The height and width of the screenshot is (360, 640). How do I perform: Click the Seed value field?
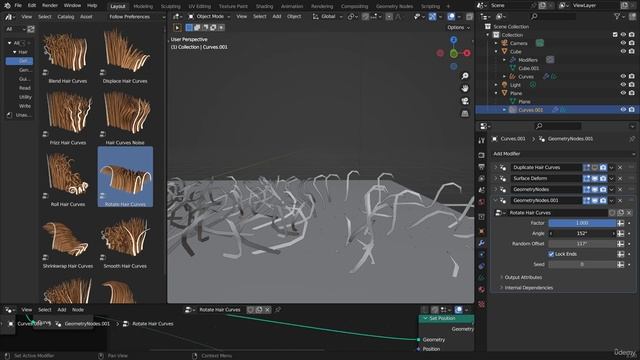[582, 264]
